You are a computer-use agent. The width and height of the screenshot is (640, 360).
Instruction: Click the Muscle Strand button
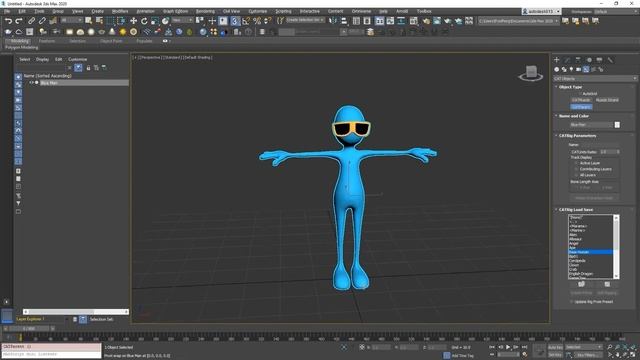(607, 100)
